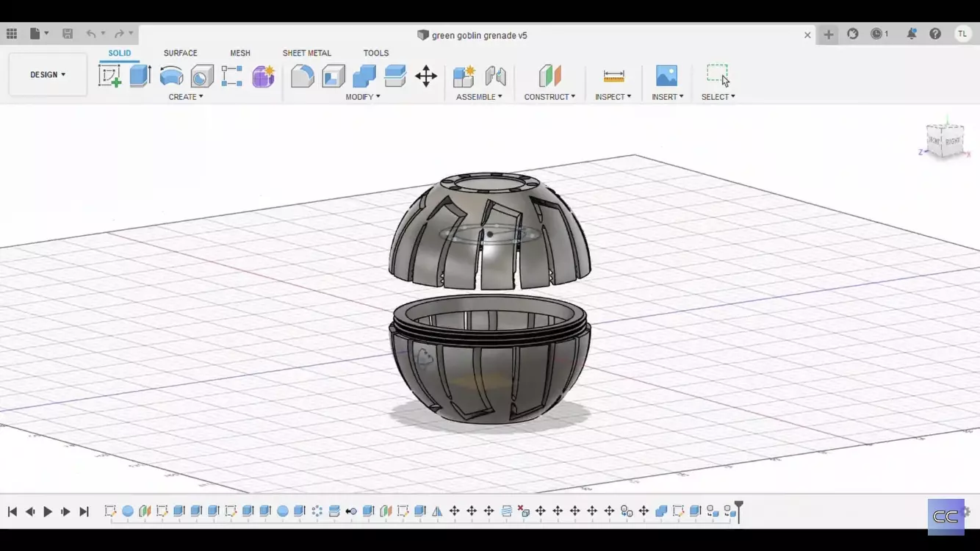The height and width of the screenshot is (551, 980).
Task: Select the Fillet tool
Action: 302,76
